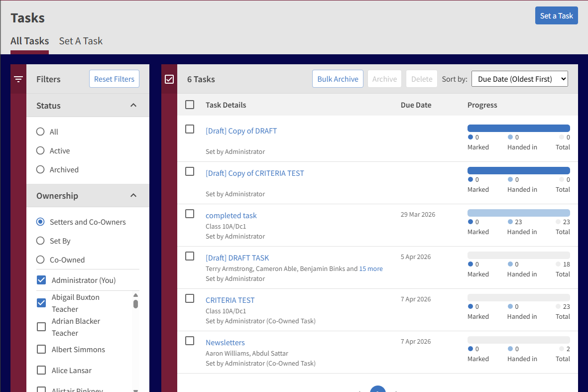Viewport: 588px width, 392px height.
Task: Open the Sort by dropdown
Action: (519, 79)
